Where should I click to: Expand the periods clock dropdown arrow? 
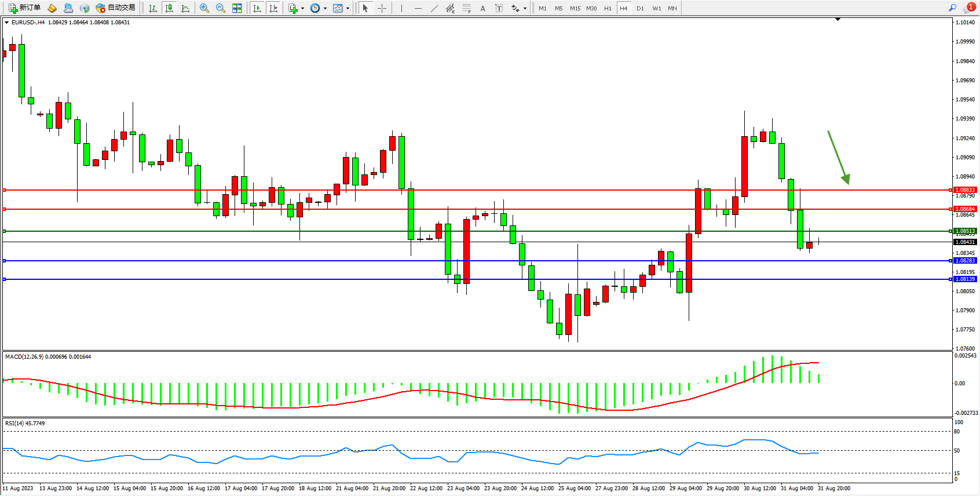[x=325, y=8]
